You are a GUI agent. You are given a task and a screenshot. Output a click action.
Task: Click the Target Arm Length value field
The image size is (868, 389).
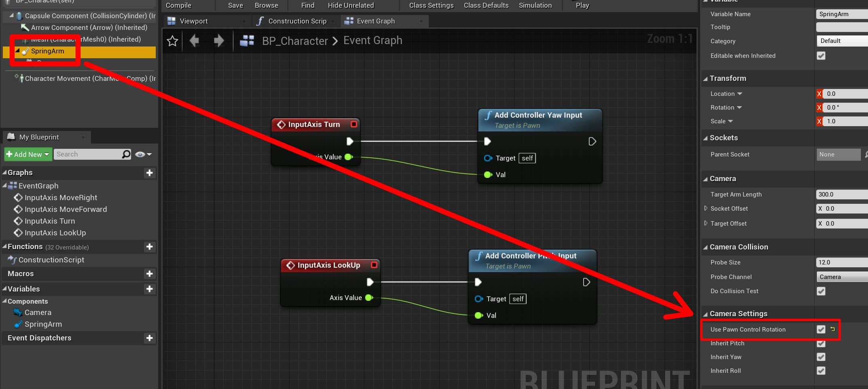click(x=842, y=194)
